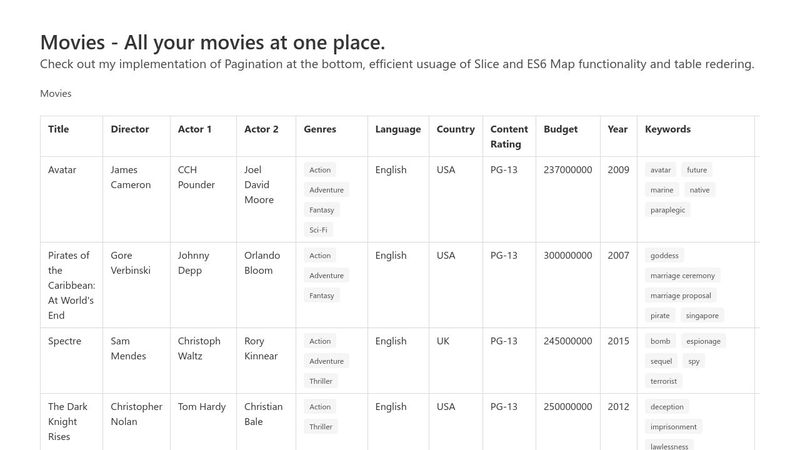Click director Christopher Nolan cell
Viewport: 800px width, 450px height.
(136, 414)
